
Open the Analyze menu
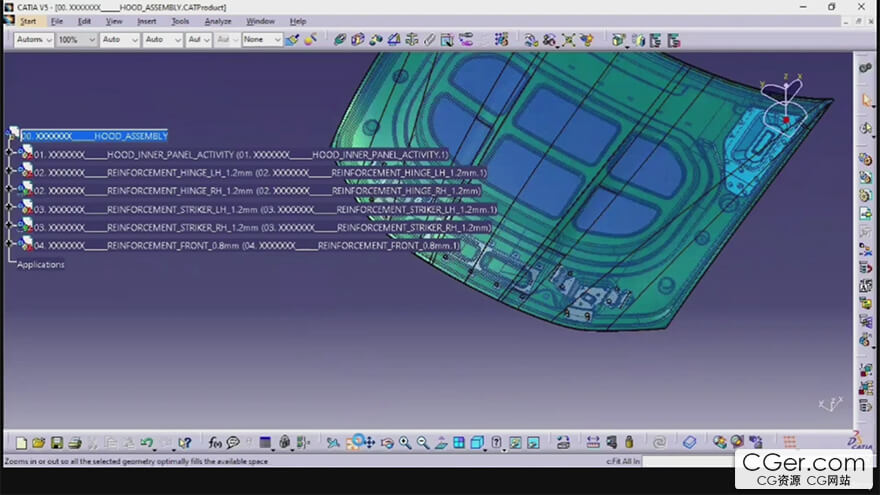[x=217, y=21]
